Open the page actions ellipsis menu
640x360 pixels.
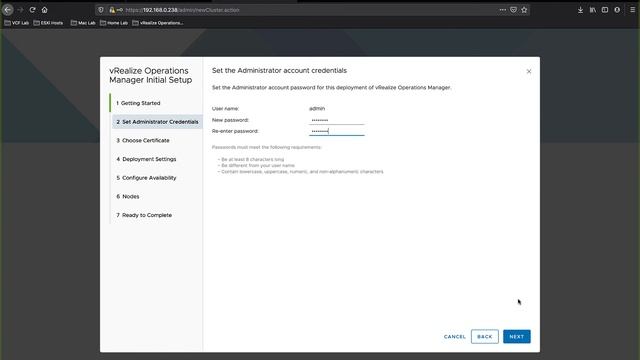[x=502, y=10]
